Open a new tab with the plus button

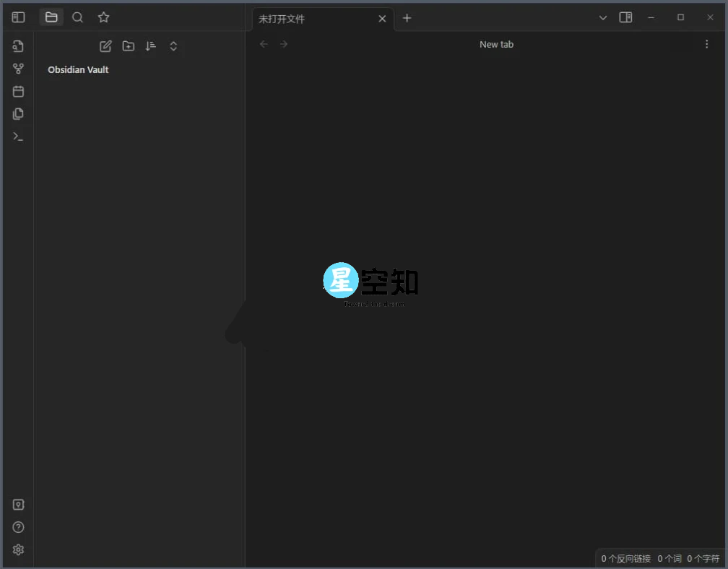click(407, 18)
